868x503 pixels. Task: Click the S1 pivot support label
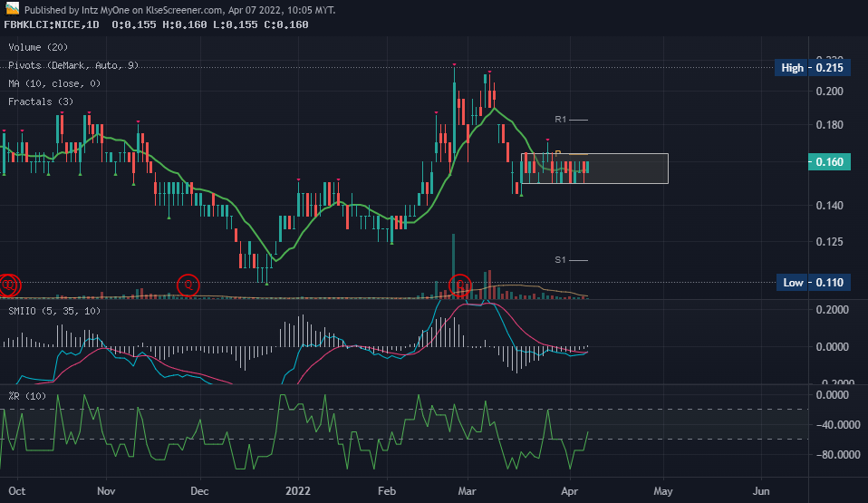561,260
